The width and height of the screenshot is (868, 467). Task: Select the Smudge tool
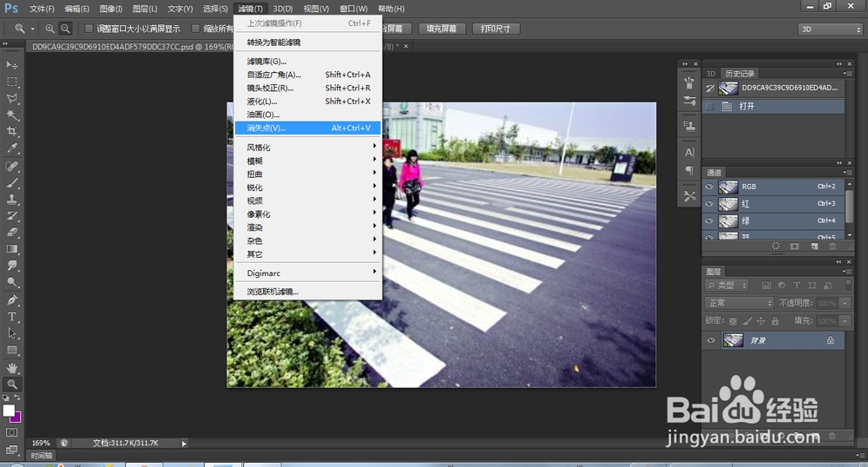pyautogui.click(x=11, y=266)
